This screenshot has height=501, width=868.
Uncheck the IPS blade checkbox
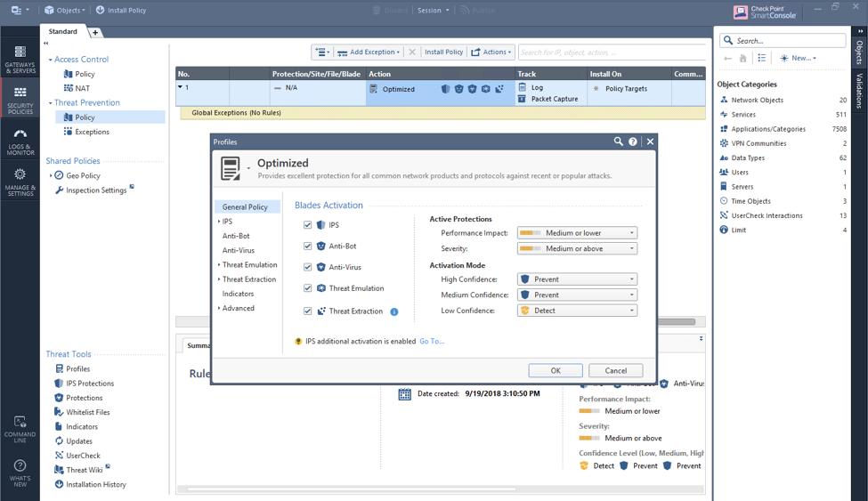(x=308, y=225)
